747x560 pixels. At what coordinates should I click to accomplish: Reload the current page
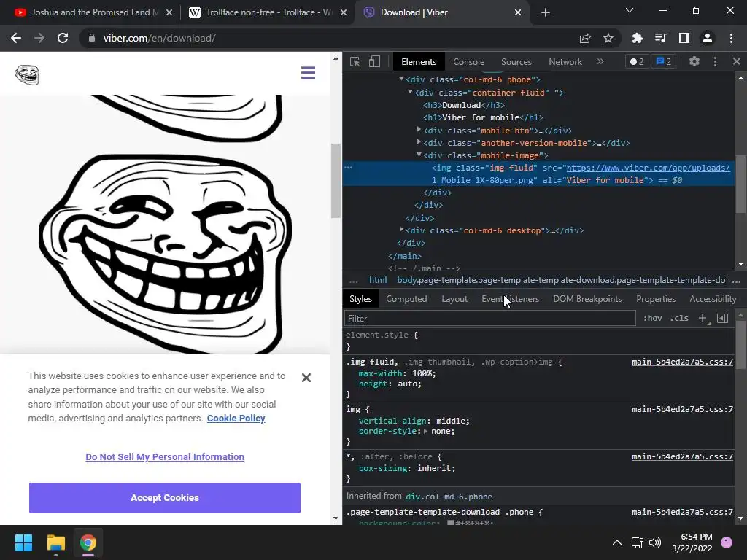point(63,38)
